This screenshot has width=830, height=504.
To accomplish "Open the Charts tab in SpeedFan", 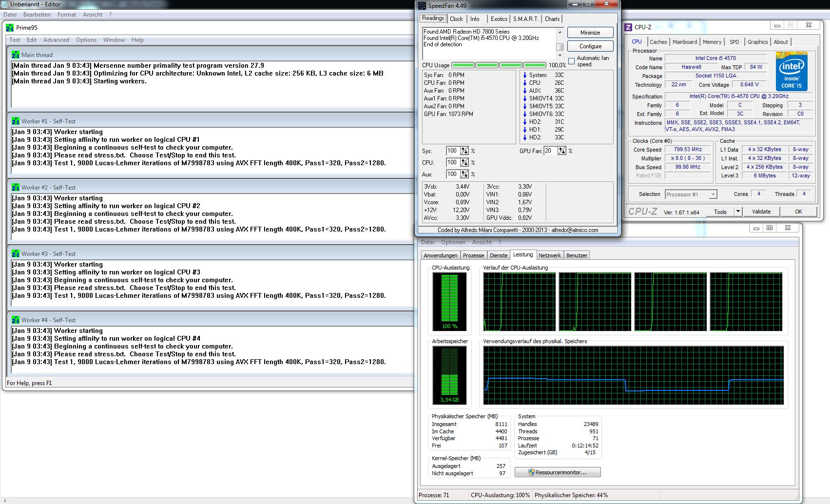I will (x=552, y=19).
